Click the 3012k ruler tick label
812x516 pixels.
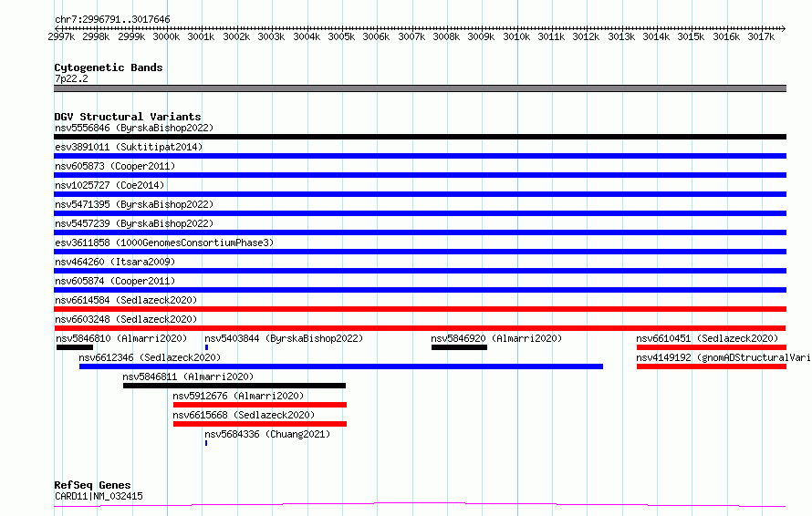click(586, 37)
